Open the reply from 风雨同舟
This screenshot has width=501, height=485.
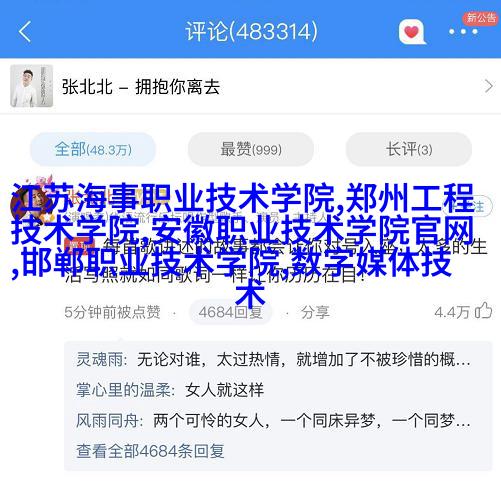coord(273,420)
